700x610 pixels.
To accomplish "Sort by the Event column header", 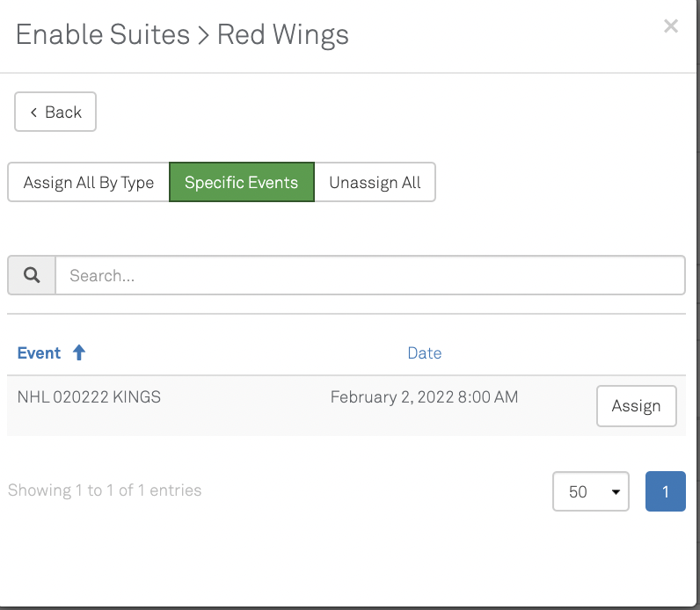I will coord(40,353).
